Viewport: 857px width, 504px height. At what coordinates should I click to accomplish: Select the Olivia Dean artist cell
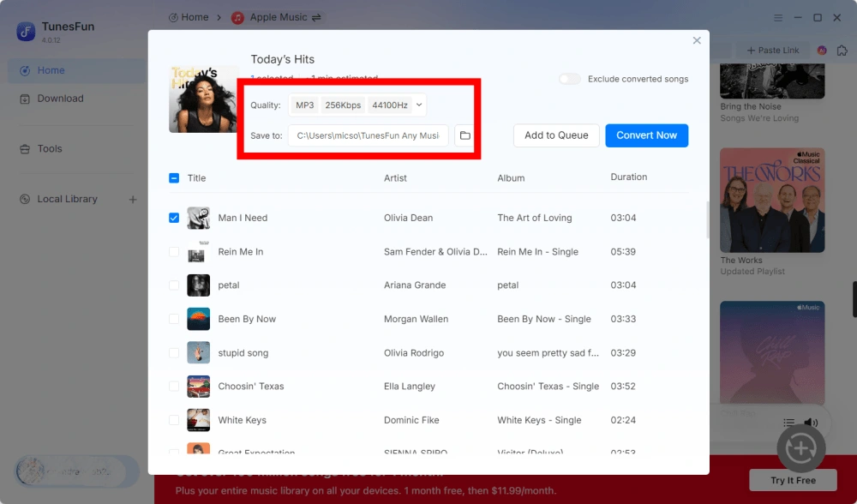tap(408, 218)
